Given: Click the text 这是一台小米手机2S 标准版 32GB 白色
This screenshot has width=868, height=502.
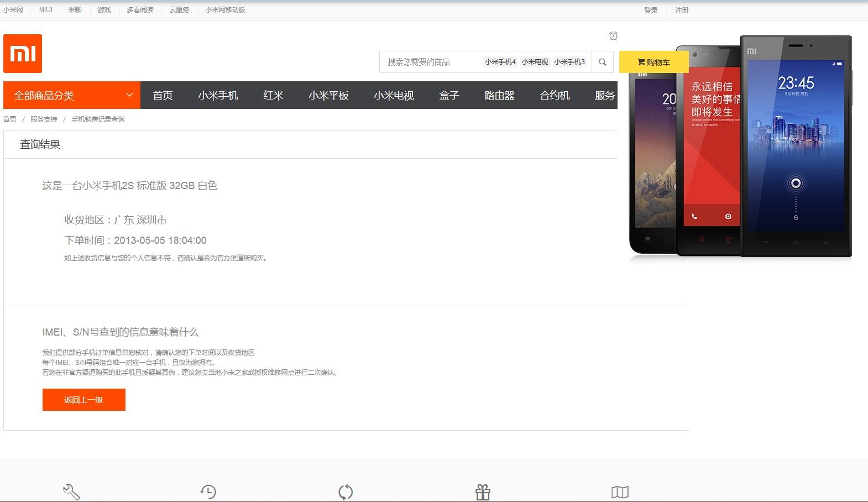Looking at the screenshot, I should pos(130,186).
